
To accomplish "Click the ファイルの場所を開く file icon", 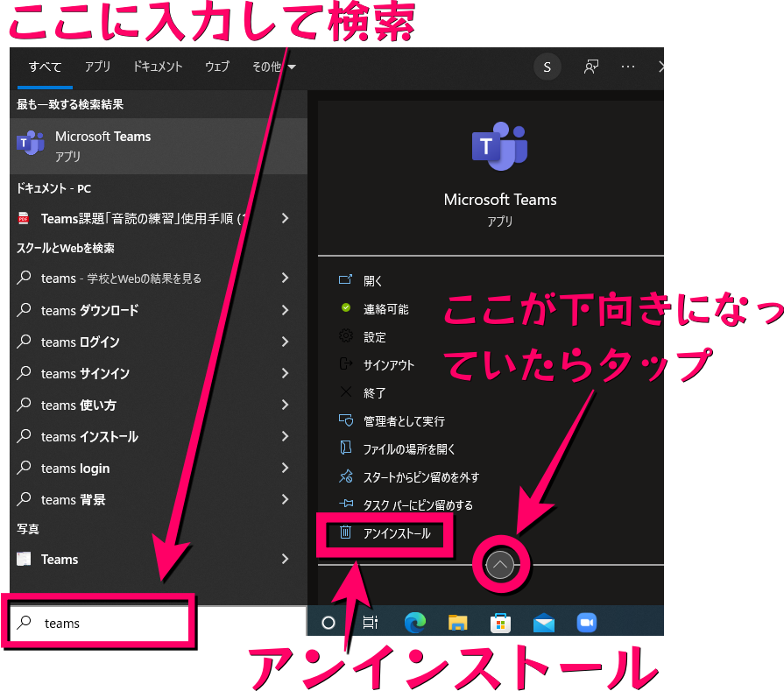I will click(x=345, y=448).
